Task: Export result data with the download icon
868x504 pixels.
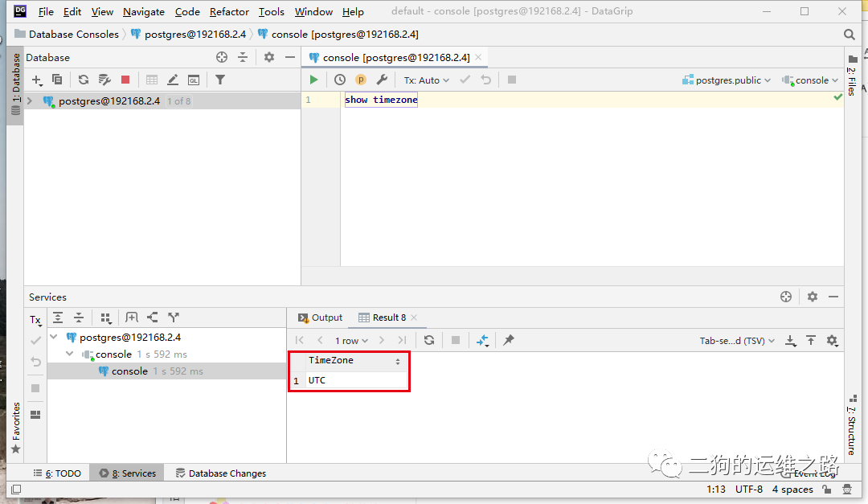Action: [790, 340]
